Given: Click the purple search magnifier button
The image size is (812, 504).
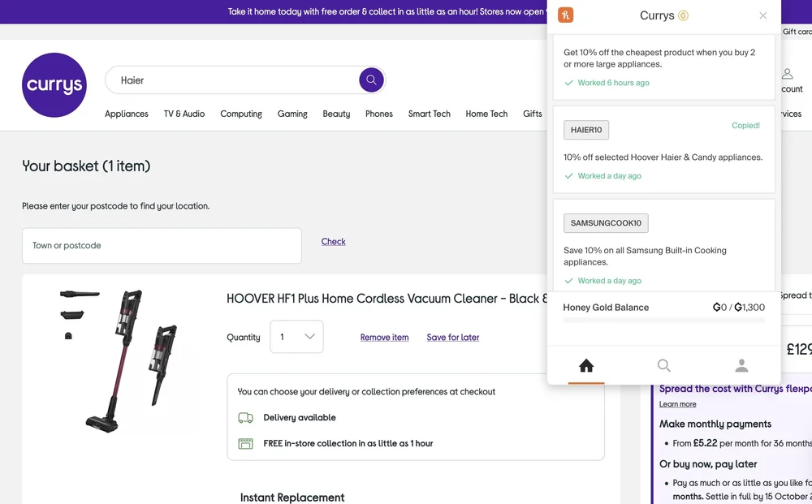Looking at the screenshot, I should (x=371, y=80).
